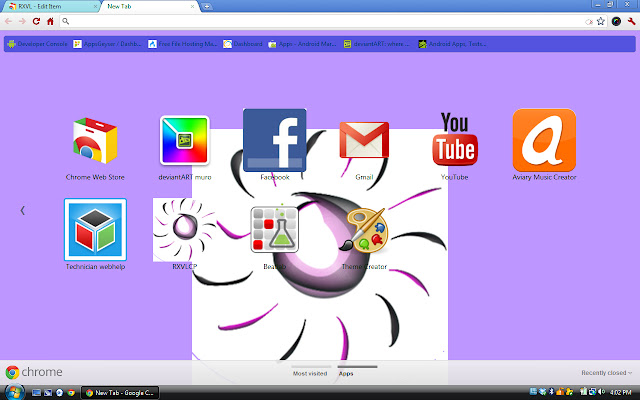Click the browser Back arrow

tap(8, 21)
